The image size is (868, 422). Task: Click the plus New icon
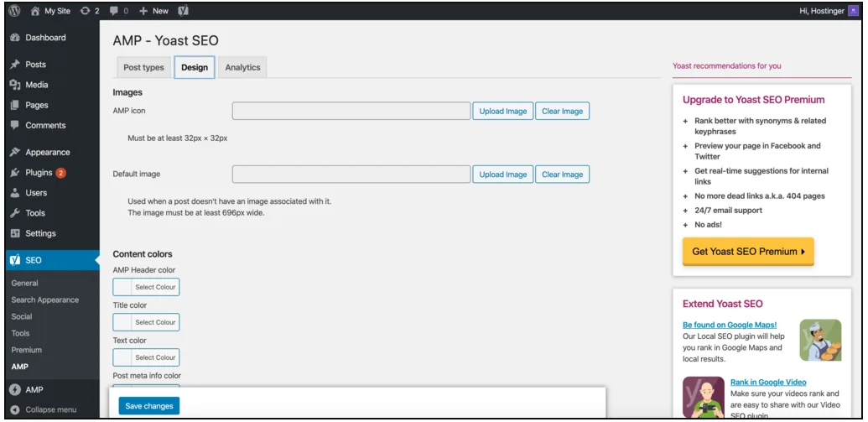[143, 11]
